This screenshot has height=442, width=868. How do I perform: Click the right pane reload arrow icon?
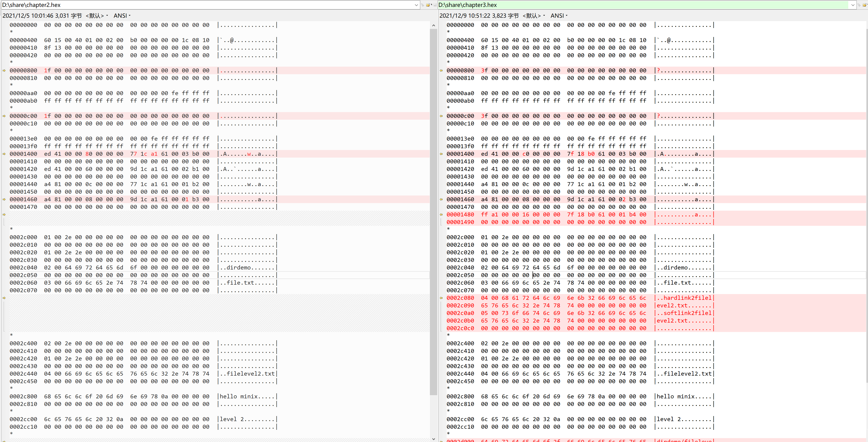click(x=859, y=5)
